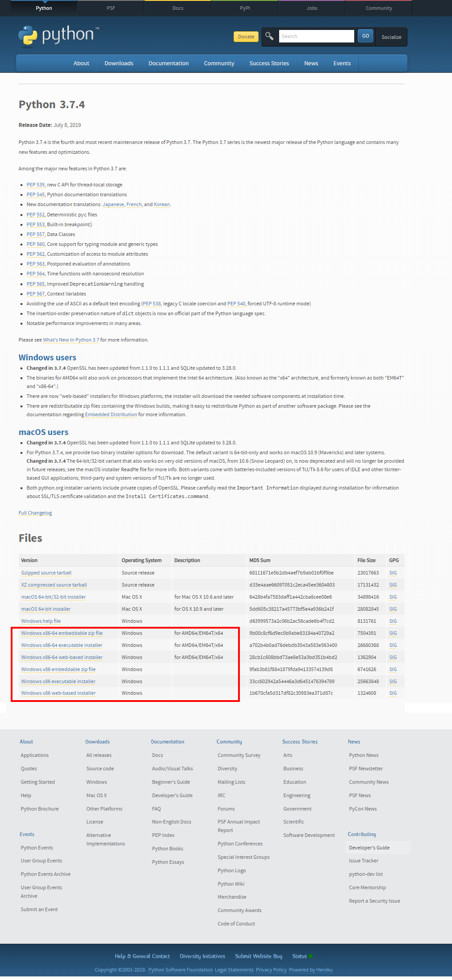Open What's New In Python 3.7 link

tap(71, 340)
